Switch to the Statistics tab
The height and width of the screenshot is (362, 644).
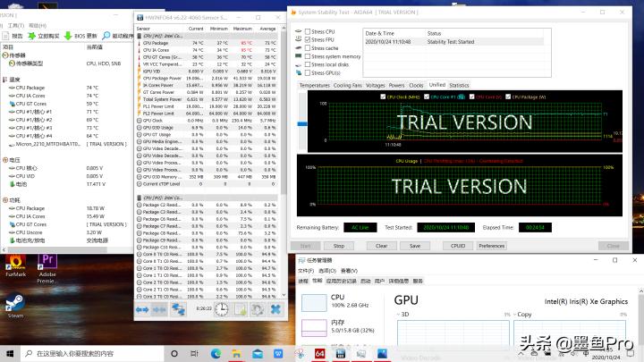[459, 85]
